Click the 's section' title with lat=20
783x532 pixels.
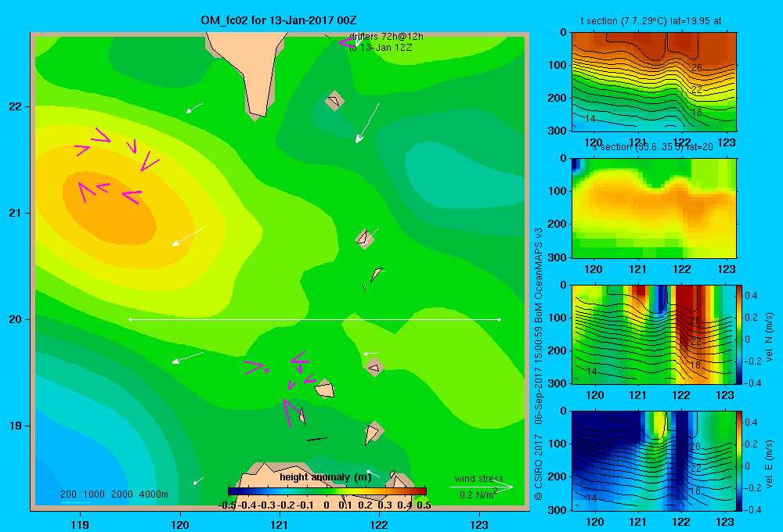pyautogui.click(x=653, y=147)
